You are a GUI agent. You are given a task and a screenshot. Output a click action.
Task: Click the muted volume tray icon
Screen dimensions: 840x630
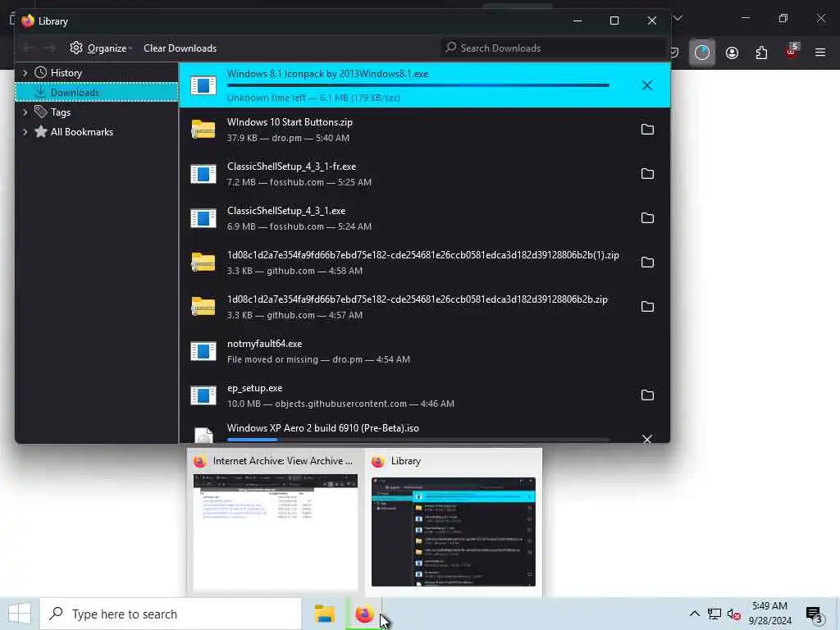click(x=733, y=614)
